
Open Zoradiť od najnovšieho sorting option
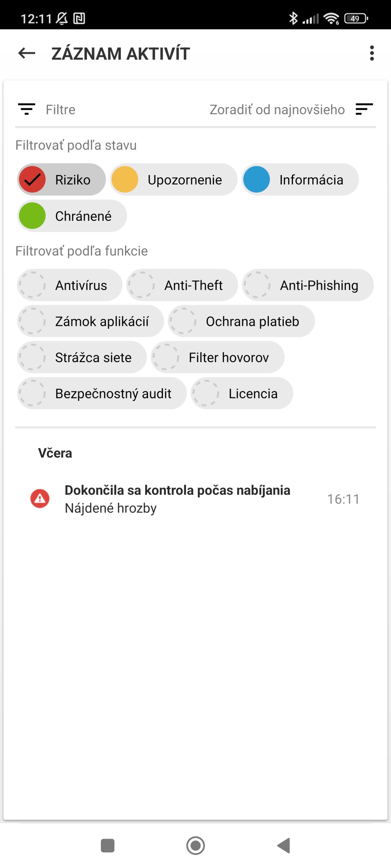277,110
